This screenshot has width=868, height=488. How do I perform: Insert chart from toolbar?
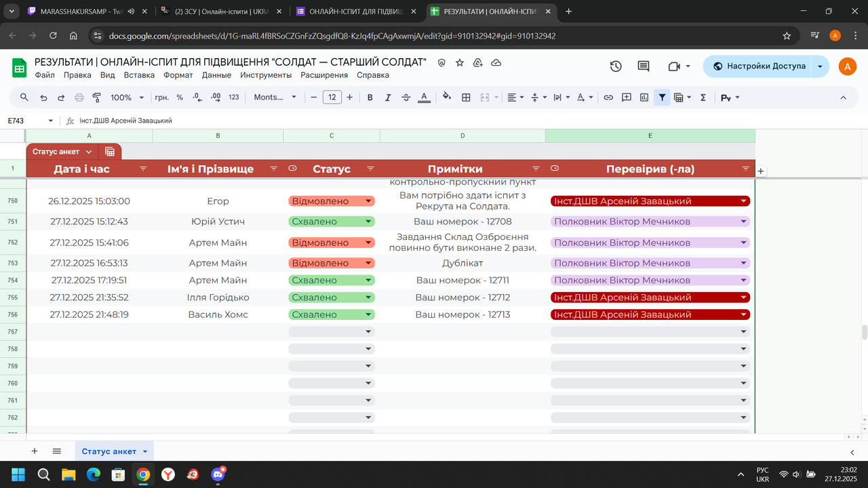pyautogui.click(x=644, y=98)
